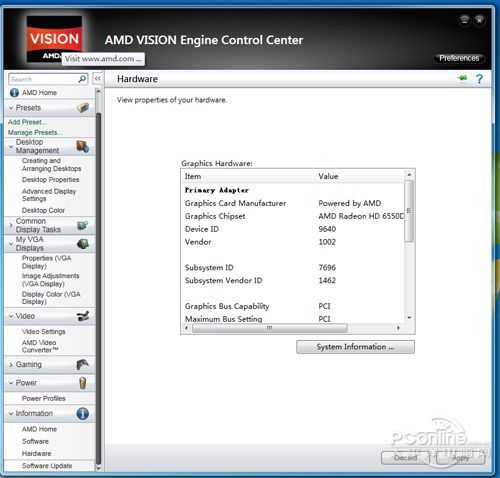The width and height of the screenshot is (500, 478).
Task: Open AMD Video Converter page
Action: tap(40, 346)
